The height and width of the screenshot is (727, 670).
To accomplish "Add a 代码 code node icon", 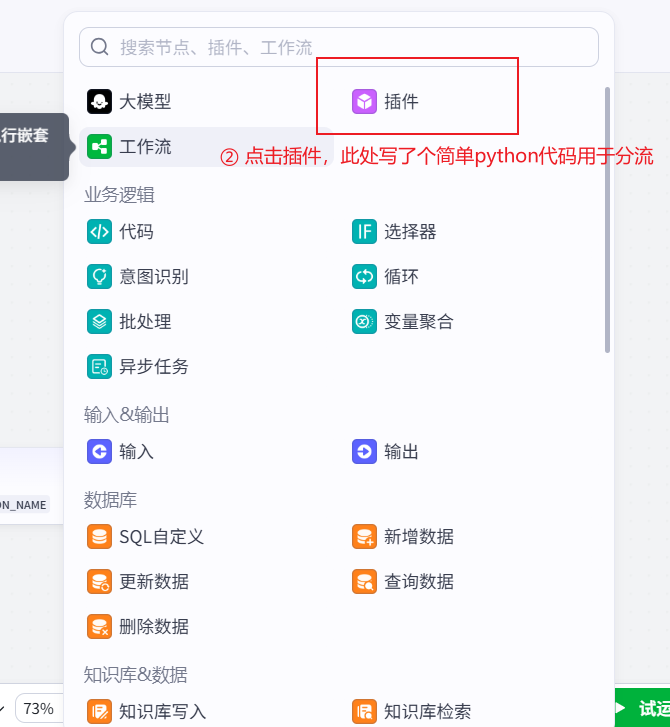I will (x=99, y=231).
